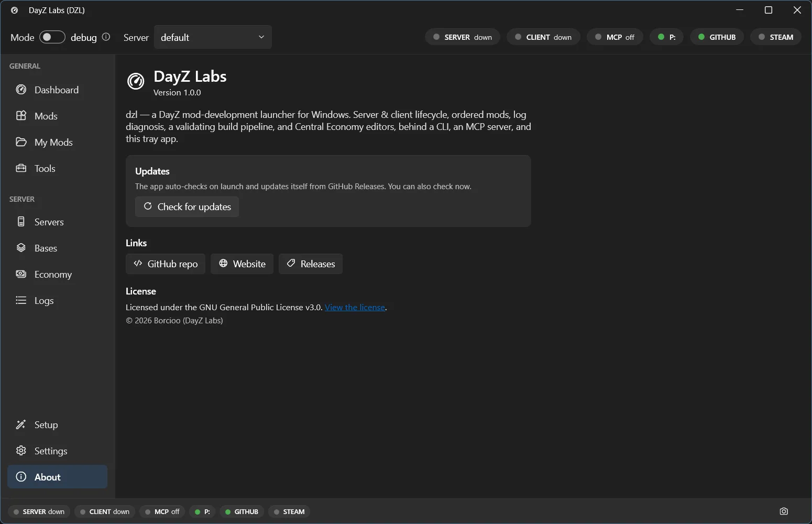Click the Bases layers icon

[x=21, y=248]
